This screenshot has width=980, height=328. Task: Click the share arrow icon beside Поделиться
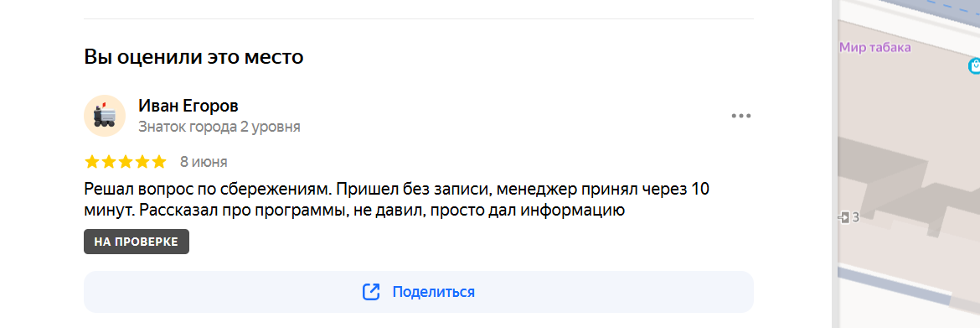371,292
